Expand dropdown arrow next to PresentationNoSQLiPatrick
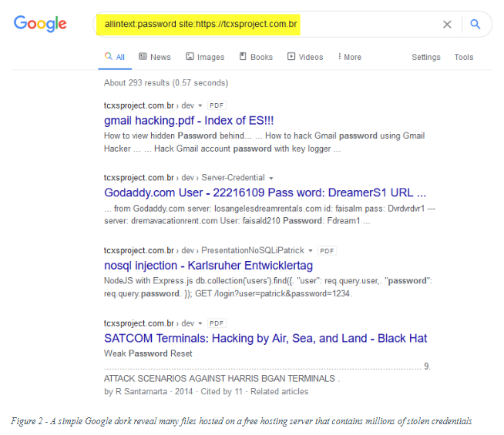The image size is (504, 435). pyautogui.click(x=311, y=251)
